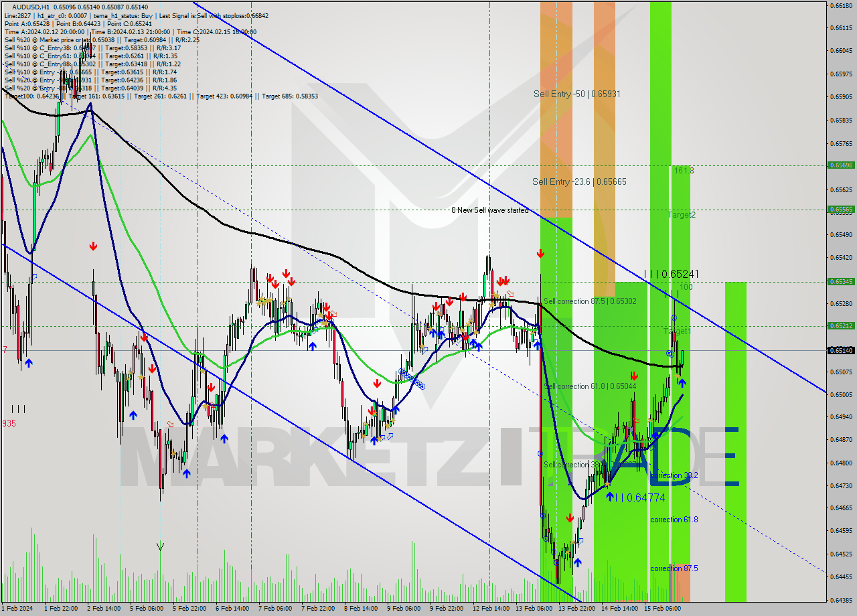The height and width of the screenshot is (616, 857).
Task: Click the 'R/R:4.35' value in info block
Action: (164, 88)
